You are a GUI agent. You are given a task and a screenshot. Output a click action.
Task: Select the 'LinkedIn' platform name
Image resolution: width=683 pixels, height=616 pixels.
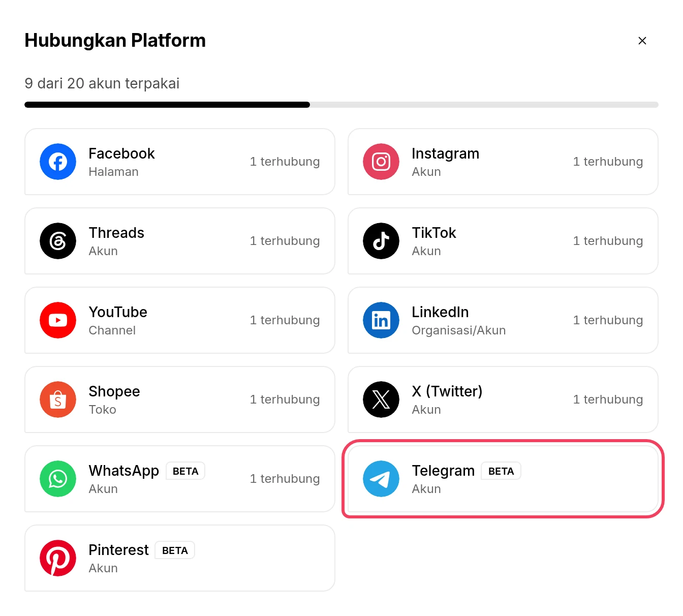(x=440, y=312)
